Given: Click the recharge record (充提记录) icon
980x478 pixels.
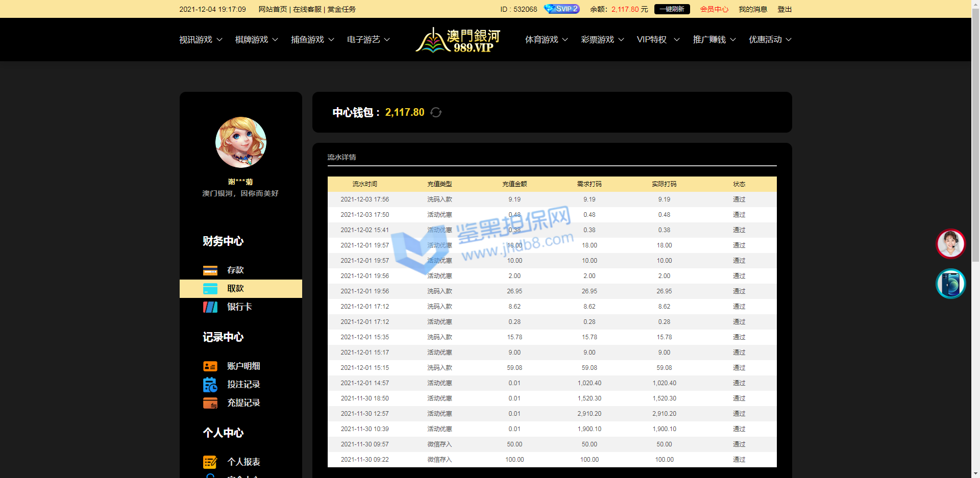Looking at the screenshot, I should click(210, 403).
